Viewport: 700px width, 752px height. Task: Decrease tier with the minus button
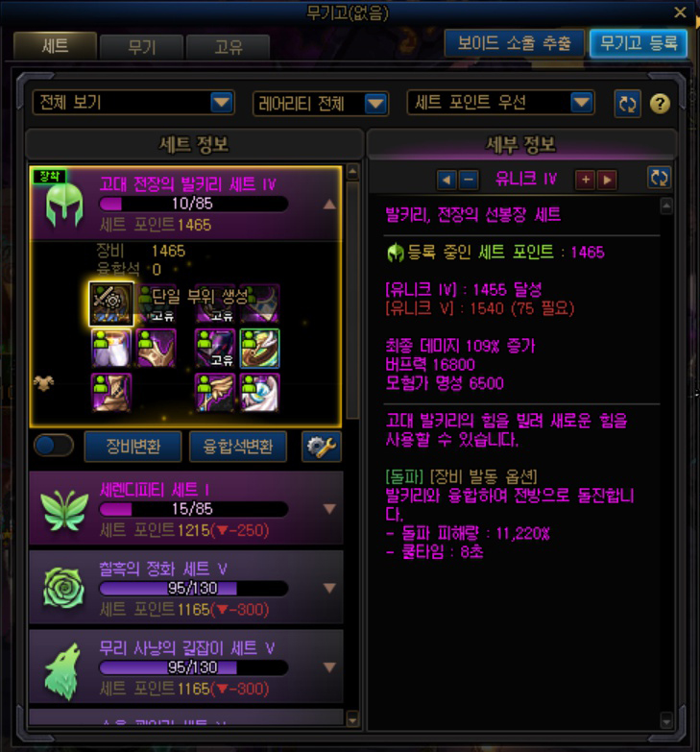[x=469, y=180]
